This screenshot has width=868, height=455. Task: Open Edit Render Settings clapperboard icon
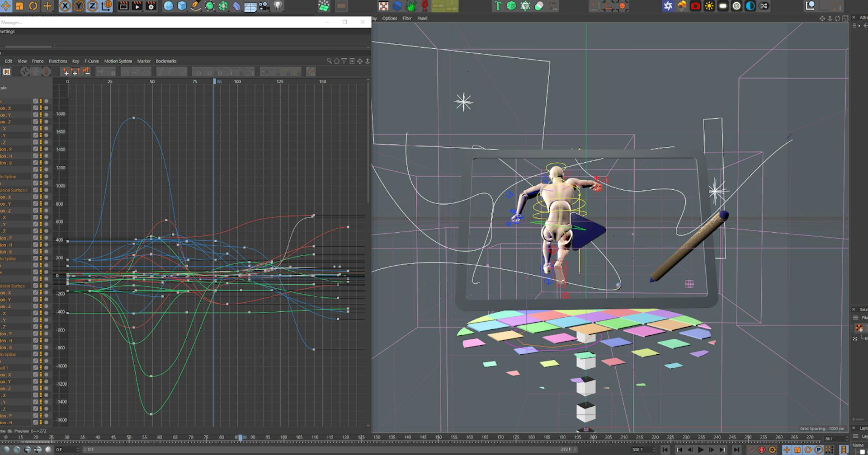pos(151,6)
